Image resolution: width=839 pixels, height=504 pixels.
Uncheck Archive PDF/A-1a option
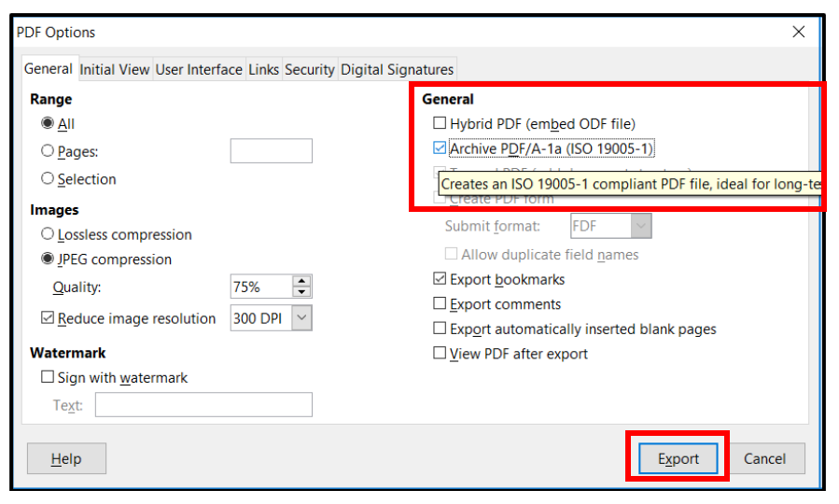coord(440,148)
